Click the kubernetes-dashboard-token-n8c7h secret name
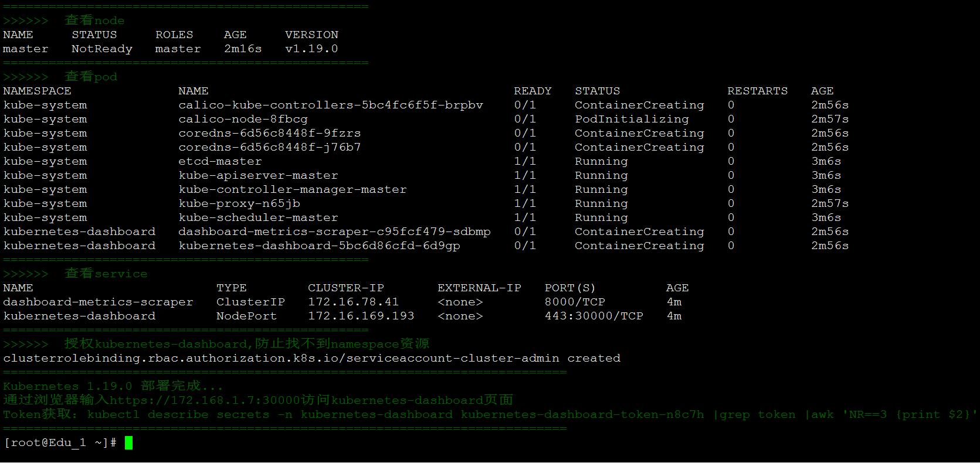 coord(582,414)
